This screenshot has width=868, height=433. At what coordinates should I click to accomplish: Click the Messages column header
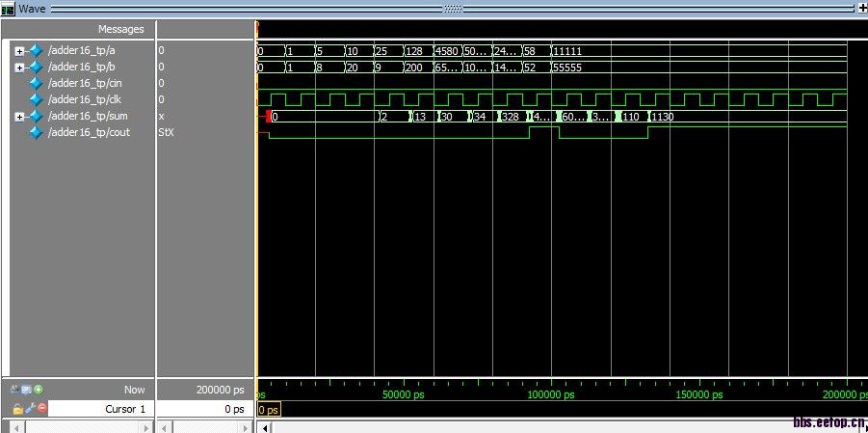pyautogui.click(x=121, y=29)
